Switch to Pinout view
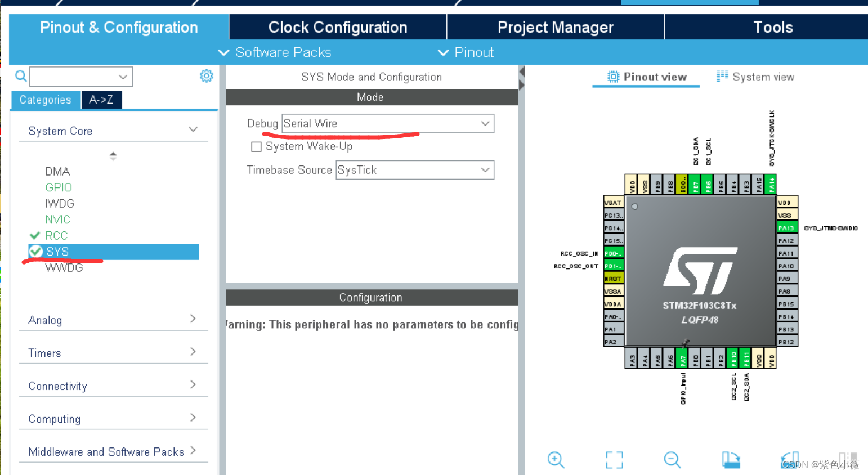 pos(647,77)
